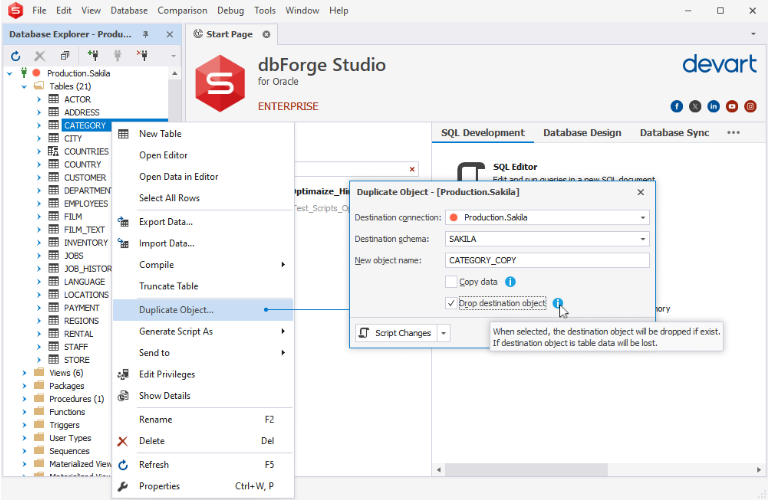Select Properties in context menu
Viewport: 770px width, 502px height.
203,486
